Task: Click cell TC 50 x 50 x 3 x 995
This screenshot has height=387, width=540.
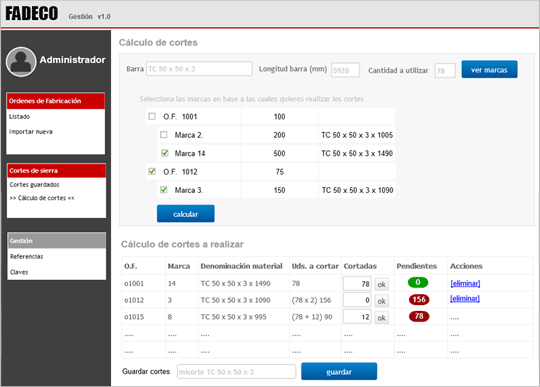Action: pos(233,317)
